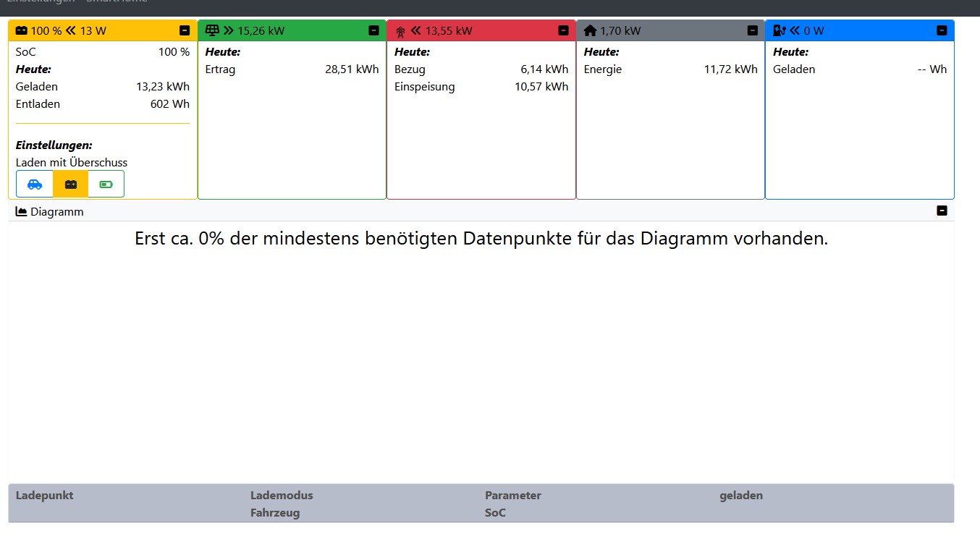980x539 pixels.
Task: Click the 13 W battery power value
Action: 93,30
